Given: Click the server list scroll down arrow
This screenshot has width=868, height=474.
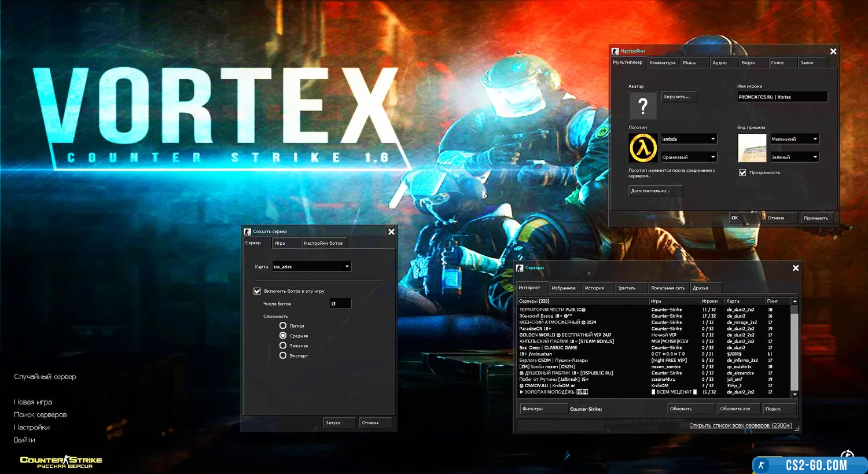Looking at the screenshot, I should pos(795,394).
